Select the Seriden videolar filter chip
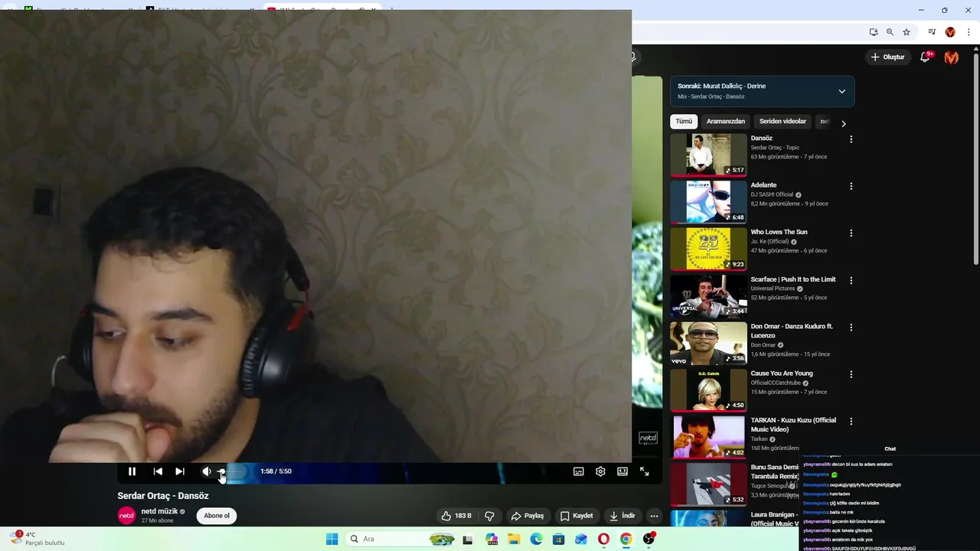 pos(782,122)
